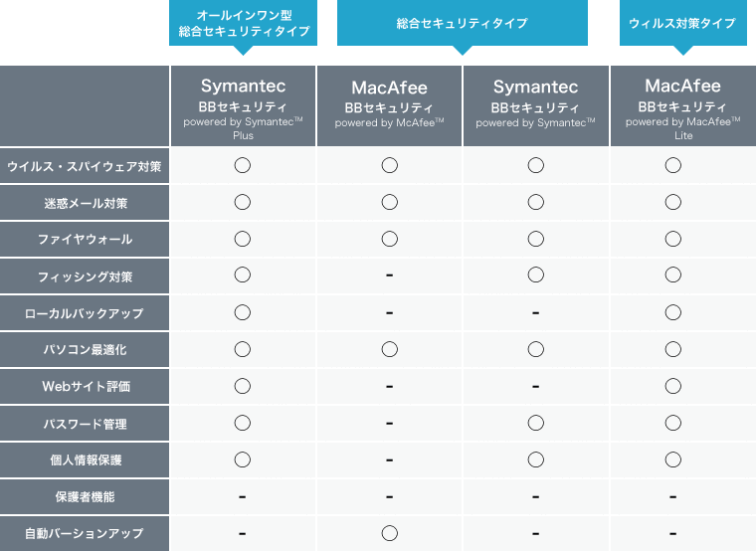Select the 総合セキュリティタイプ header tab
Viewport: 756px width, 551px height.
coord(462,23)
